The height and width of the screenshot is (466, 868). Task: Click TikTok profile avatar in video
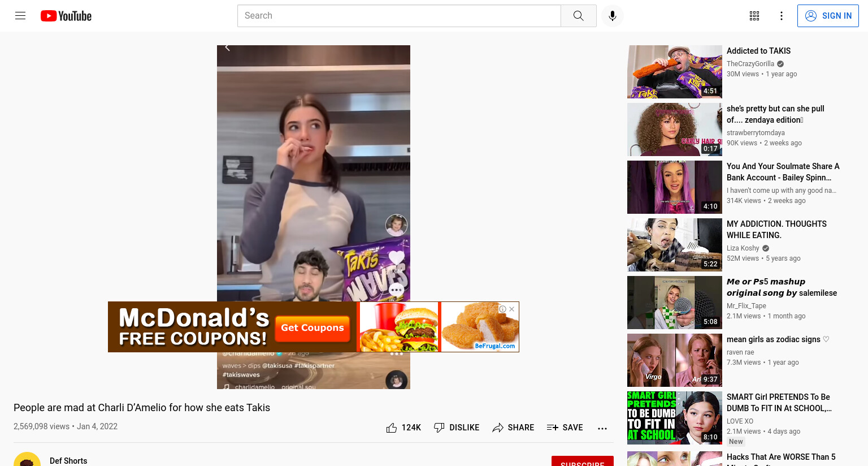(396, 225)
